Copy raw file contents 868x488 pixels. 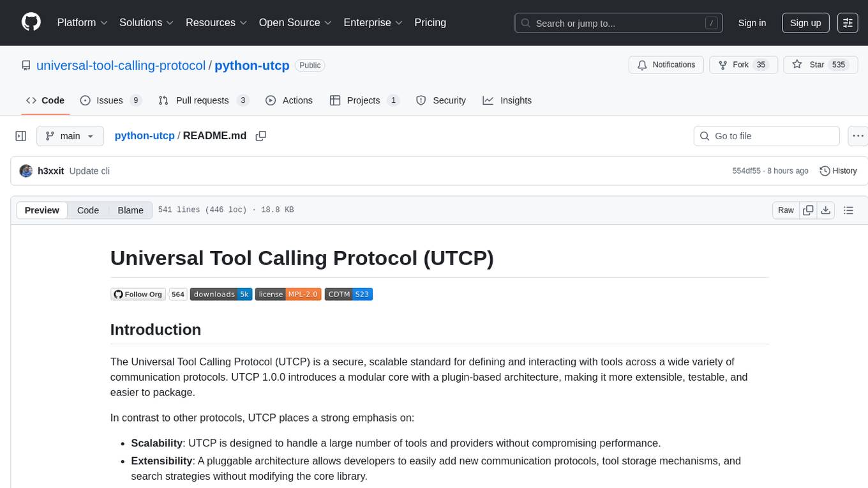point(808,210)
